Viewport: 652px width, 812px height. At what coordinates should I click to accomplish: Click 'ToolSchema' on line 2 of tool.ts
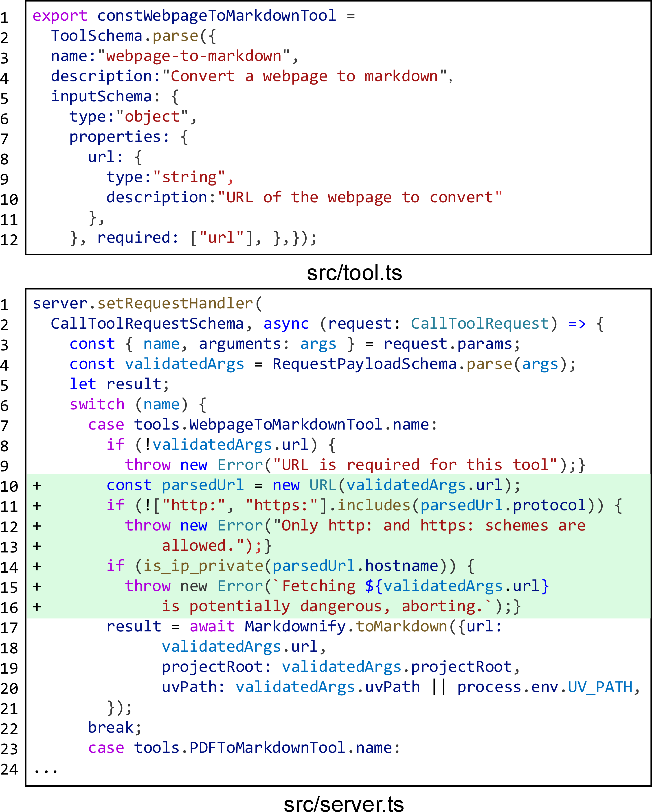[x=97, y=36]
